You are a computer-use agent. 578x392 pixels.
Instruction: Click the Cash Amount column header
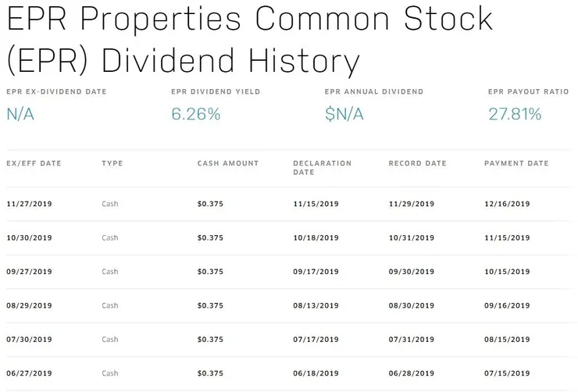coord(228,164)
